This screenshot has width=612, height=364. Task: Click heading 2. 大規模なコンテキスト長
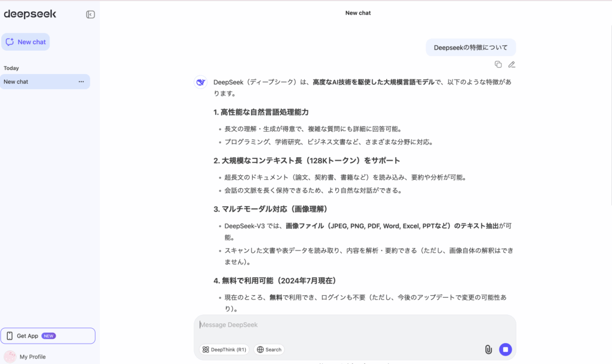click(307, 161)
